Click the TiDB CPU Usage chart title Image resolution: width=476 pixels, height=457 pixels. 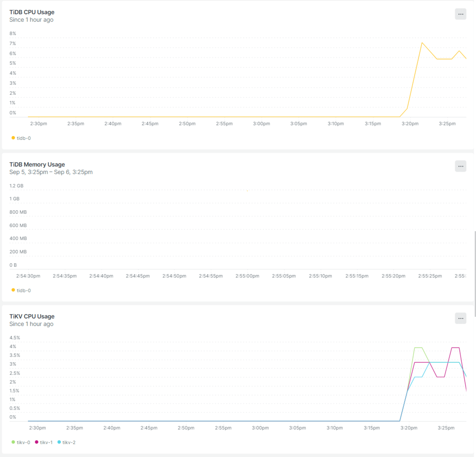(32, 12)
